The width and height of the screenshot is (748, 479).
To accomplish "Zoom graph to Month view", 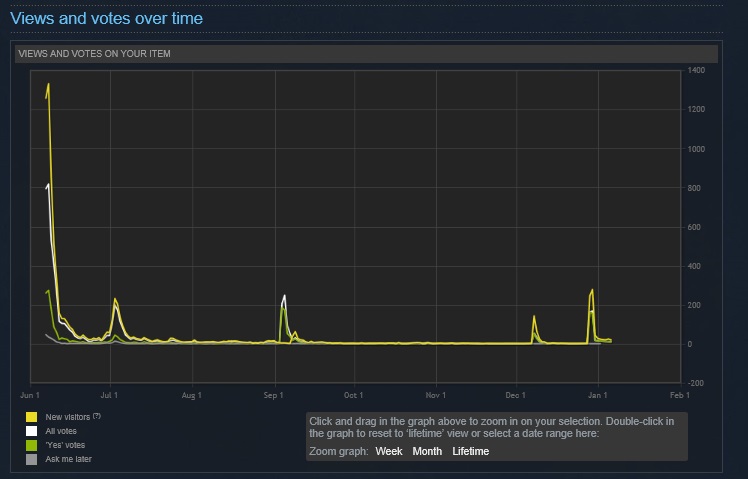I will 427,451.
